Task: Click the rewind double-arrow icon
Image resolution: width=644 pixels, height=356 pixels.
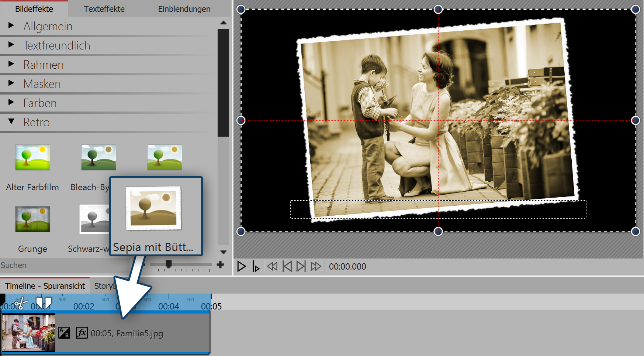Action: click(272, 266)
